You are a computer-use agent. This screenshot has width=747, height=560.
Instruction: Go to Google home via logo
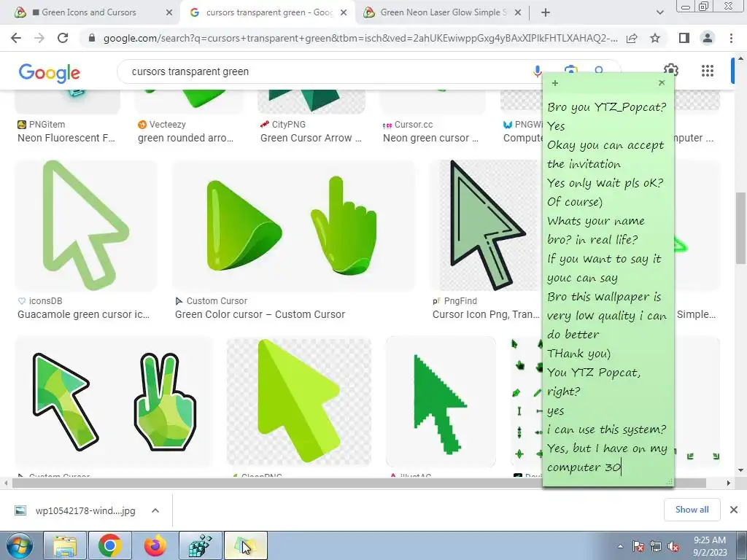coord(50,72)
